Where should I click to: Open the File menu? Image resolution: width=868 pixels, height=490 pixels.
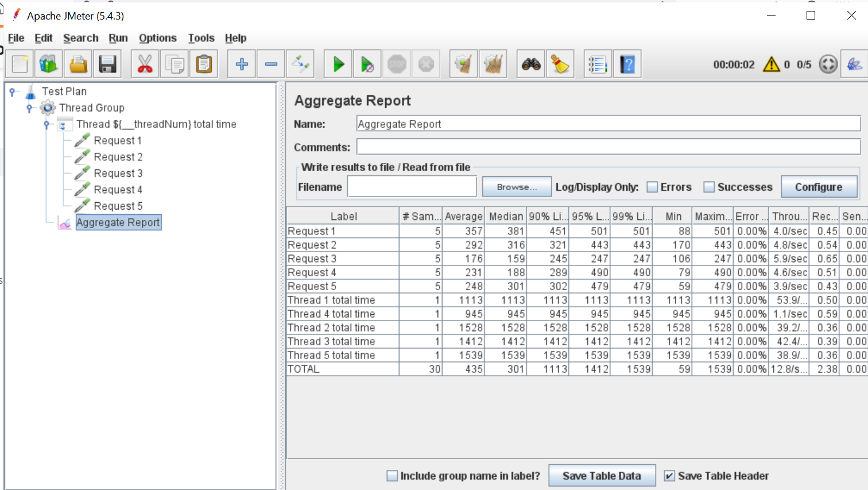point(16,38)
